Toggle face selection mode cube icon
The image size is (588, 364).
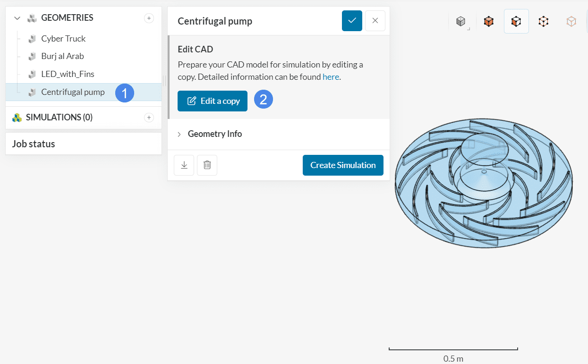(x=516, y=22)
